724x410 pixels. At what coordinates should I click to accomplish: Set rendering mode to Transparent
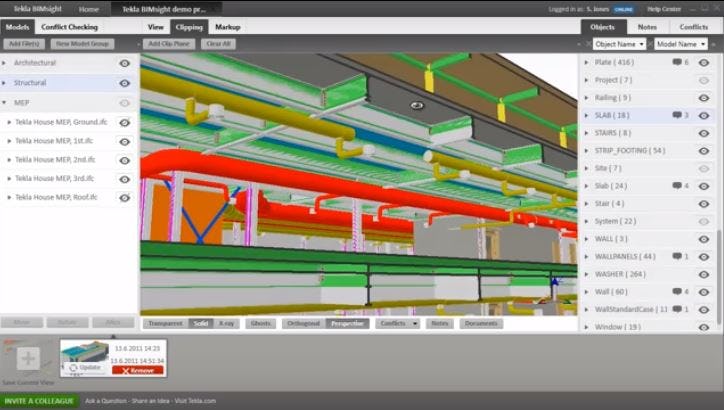(165, 323)
